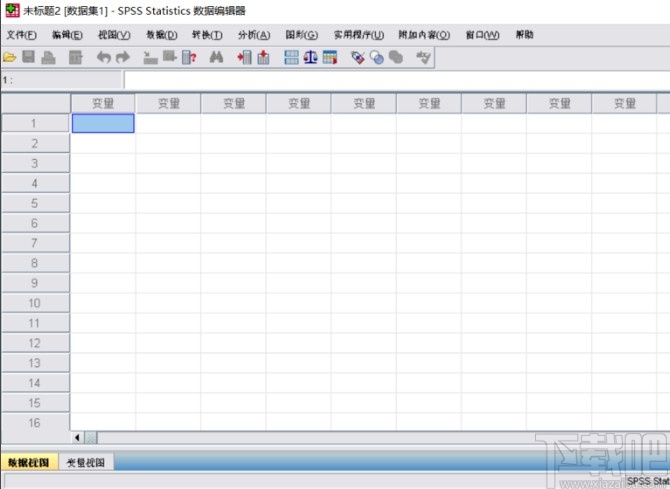Click the Open data file folder icon
The width and height of the screenshot is (670, 489).
click(9, 57)
